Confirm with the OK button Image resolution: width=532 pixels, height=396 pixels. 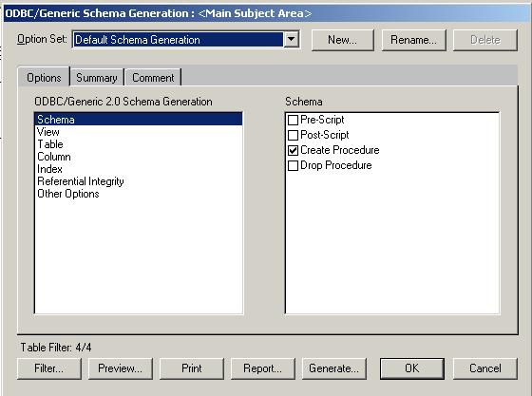(x=412, y=368)
